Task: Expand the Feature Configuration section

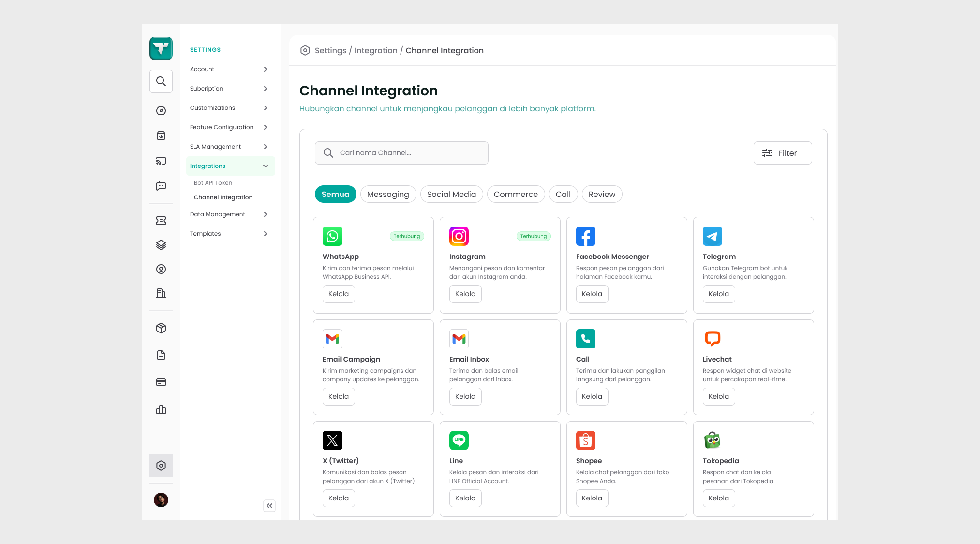Action: click(230, 127)
